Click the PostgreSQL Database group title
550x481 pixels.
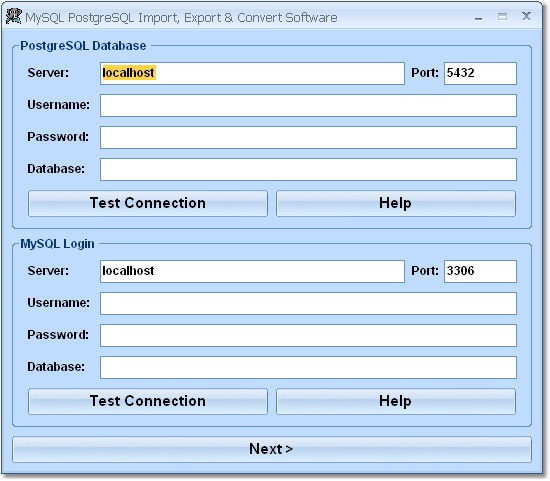(x=83, y=46)
